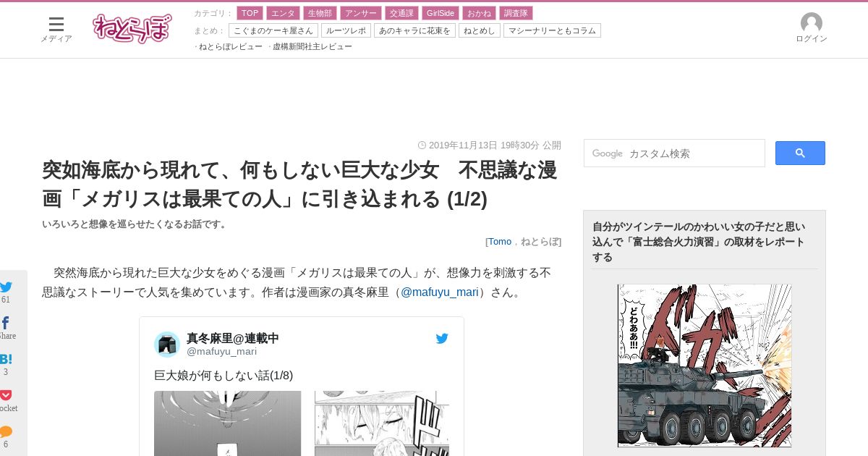This screenshot has height=456, width=868.
Task: Select the おかね category tab
Action: pyautogui.click(x=479, y=13)
